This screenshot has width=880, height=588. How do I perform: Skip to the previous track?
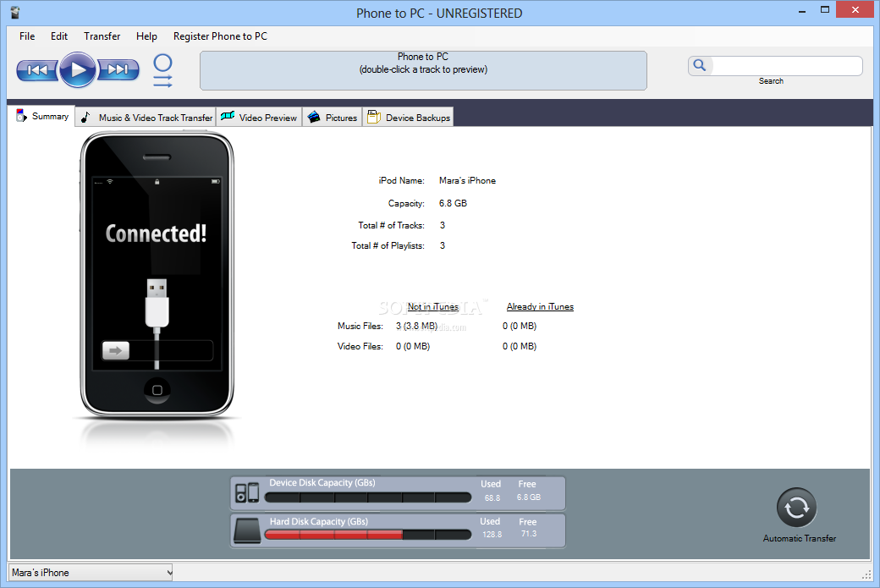tap(37, 70)
